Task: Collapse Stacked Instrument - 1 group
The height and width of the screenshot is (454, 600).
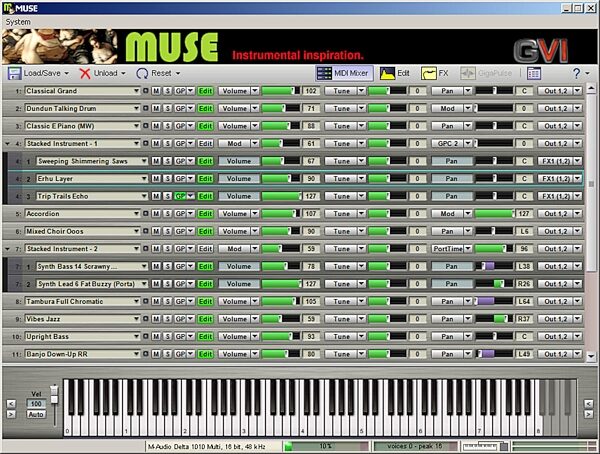Action: (7, 144)
